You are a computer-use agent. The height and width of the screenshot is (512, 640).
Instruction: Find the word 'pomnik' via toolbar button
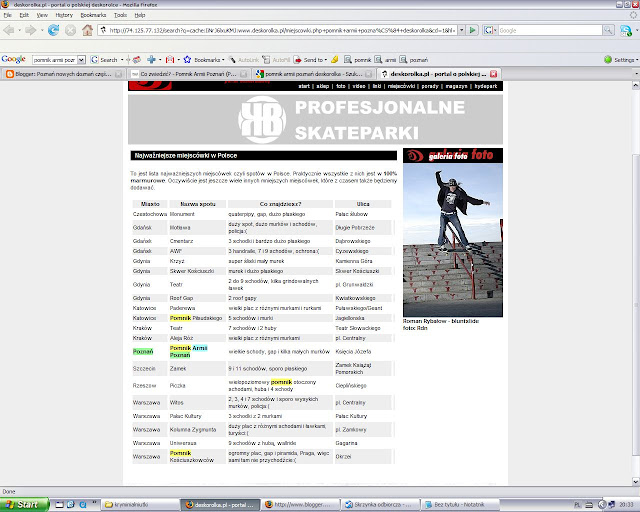(x=358, y=60)
